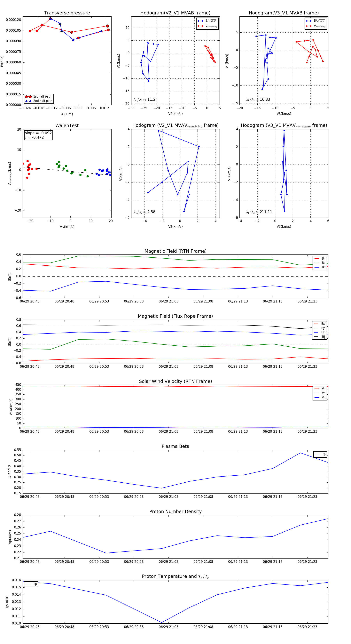The image size is (351, 644).
Task: Click the 'Hodogram(V2_V1 MVAB frame)' title
Action: [x=175, y=13]
